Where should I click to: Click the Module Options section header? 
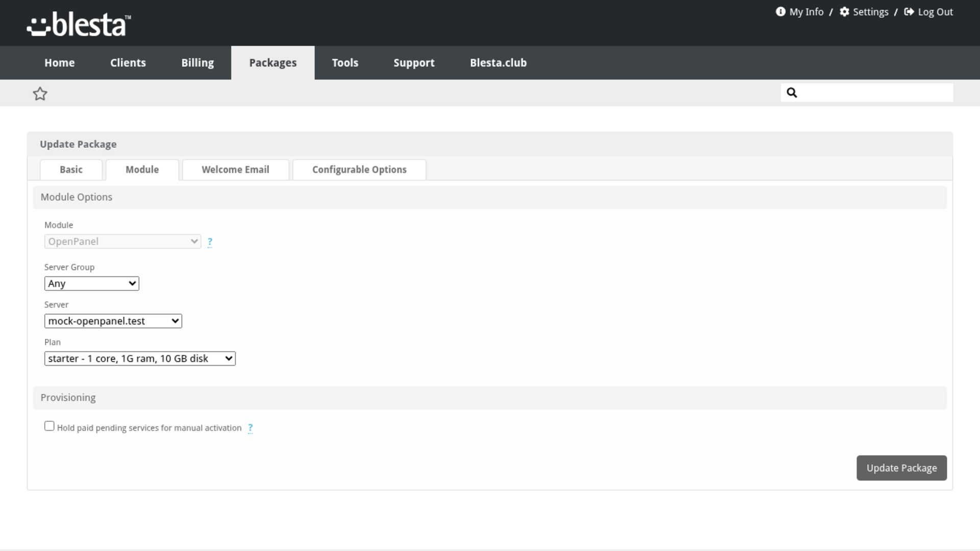[490, 197]
